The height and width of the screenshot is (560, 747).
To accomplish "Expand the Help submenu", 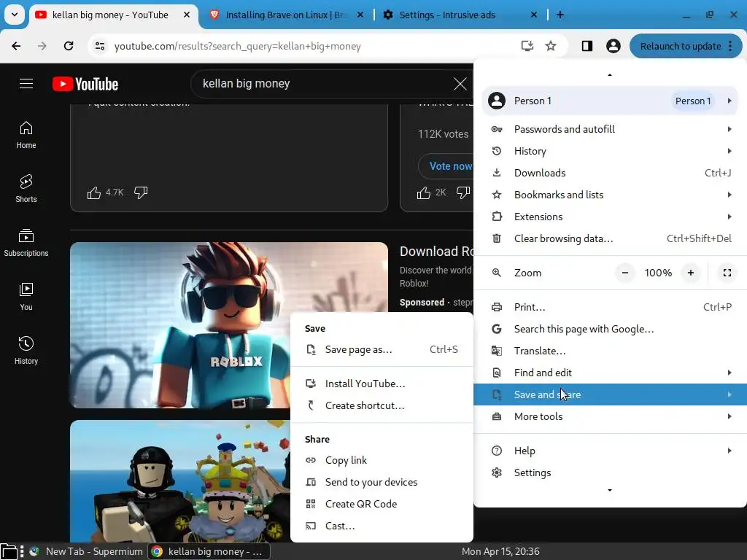I will coord(610,451).
